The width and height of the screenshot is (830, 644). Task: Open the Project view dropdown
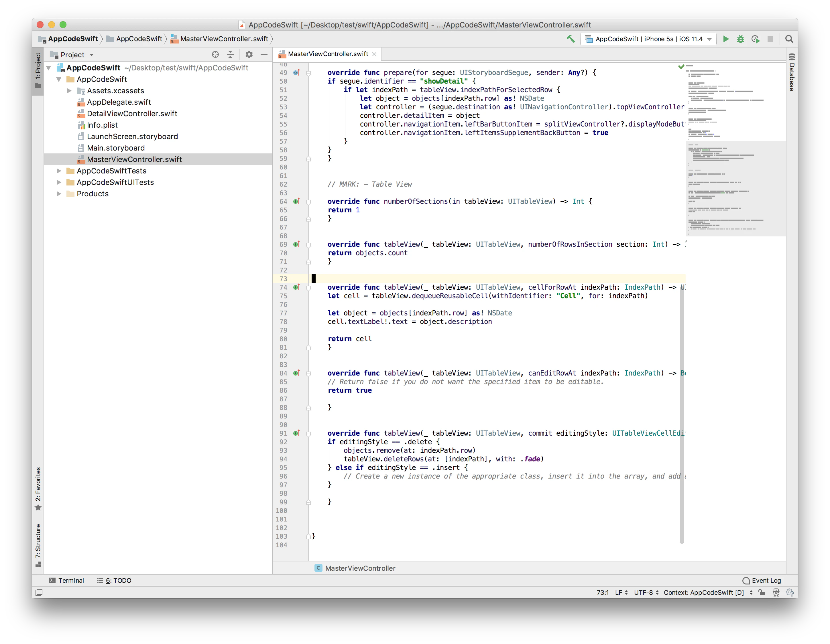(x=72, y=55)
